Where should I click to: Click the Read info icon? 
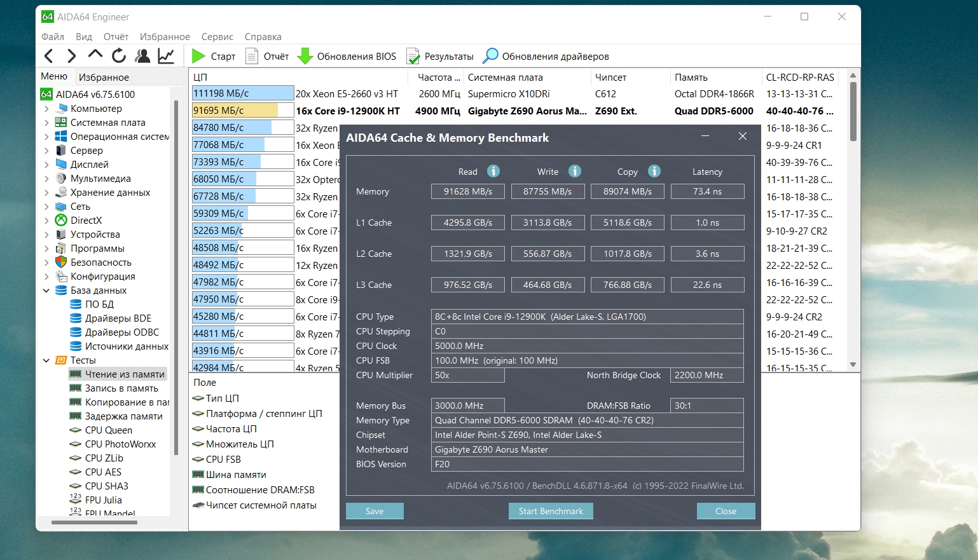pos(493,171)
